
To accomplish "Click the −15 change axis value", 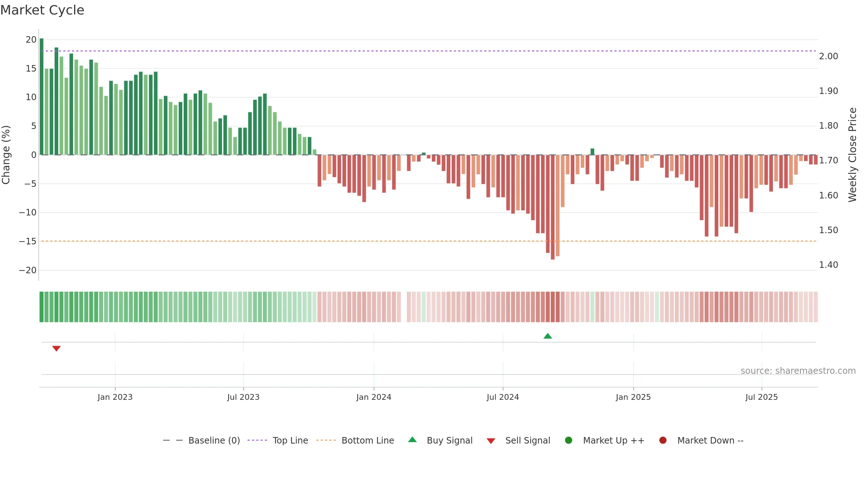I will (x=28, y=241).
